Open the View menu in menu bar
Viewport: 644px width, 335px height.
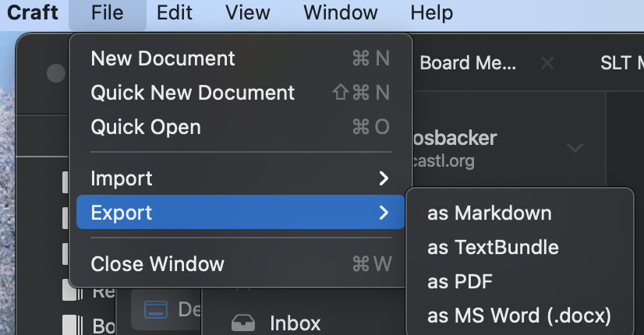(248, 13)
